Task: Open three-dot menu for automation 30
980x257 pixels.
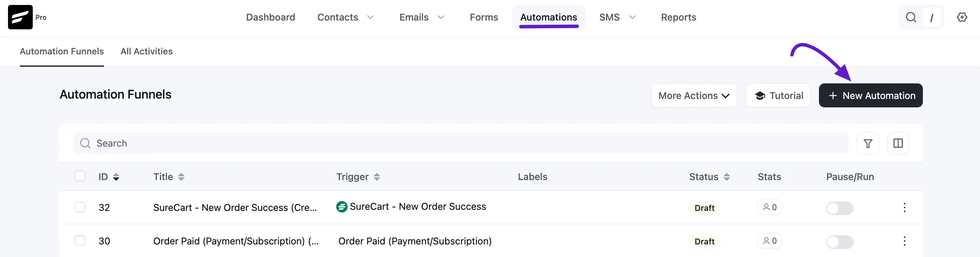Action: (904, 241)
